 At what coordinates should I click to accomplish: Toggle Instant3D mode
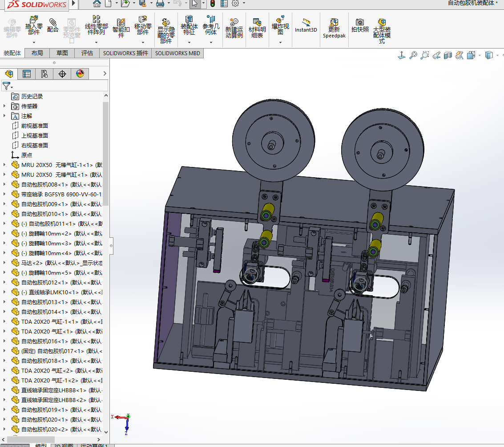point(306,25)
